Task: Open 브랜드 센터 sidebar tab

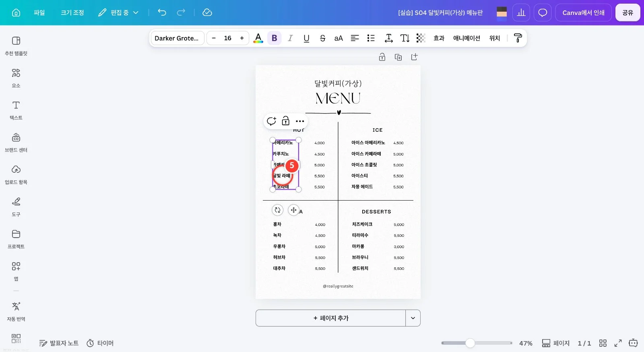Action: click(x=16, y=143)
